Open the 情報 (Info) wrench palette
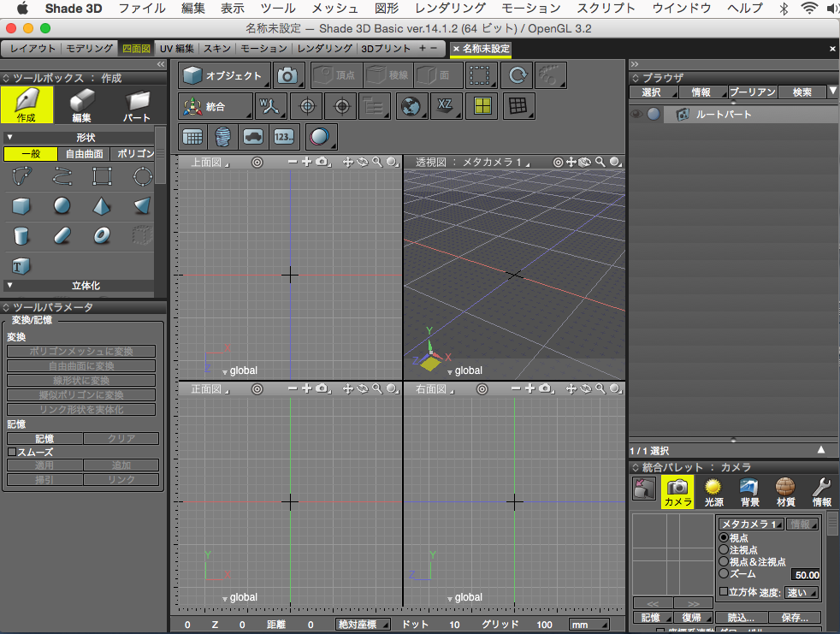840x634 pixels. pos(821,492)
